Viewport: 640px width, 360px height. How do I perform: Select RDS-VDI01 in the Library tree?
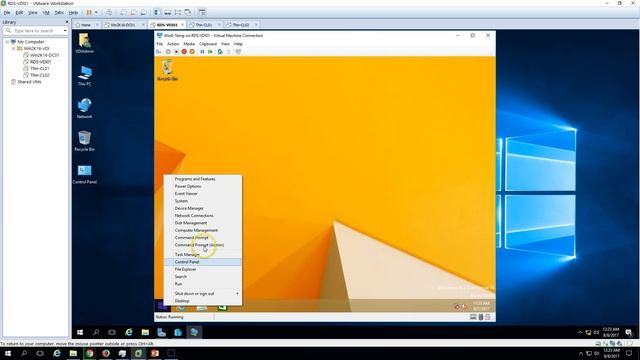point(37,62)
